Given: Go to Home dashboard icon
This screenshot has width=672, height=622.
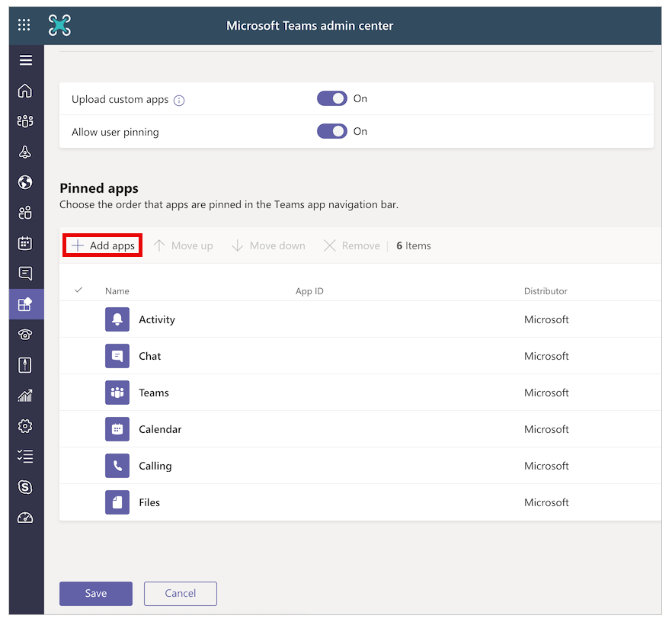Looking at the screenshot, I should pyautogui.click(x=25, y=91).
